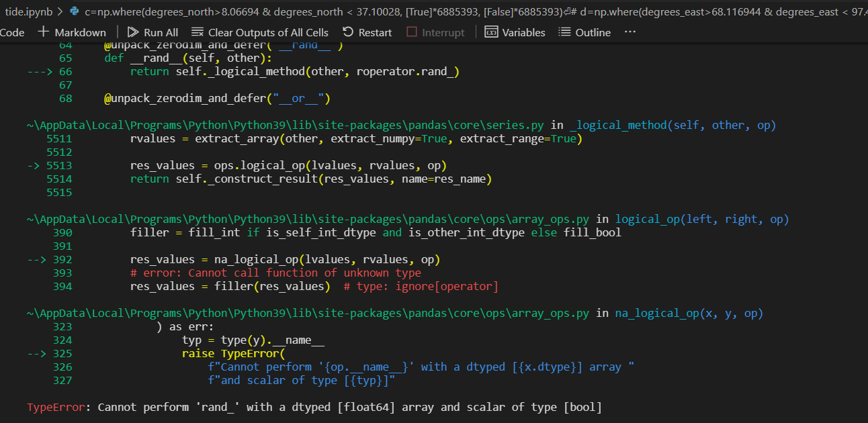Click 'res_values = na_logical_op(lvalues, rvalues, op)'
868x423 pixels.
point(285,259)
